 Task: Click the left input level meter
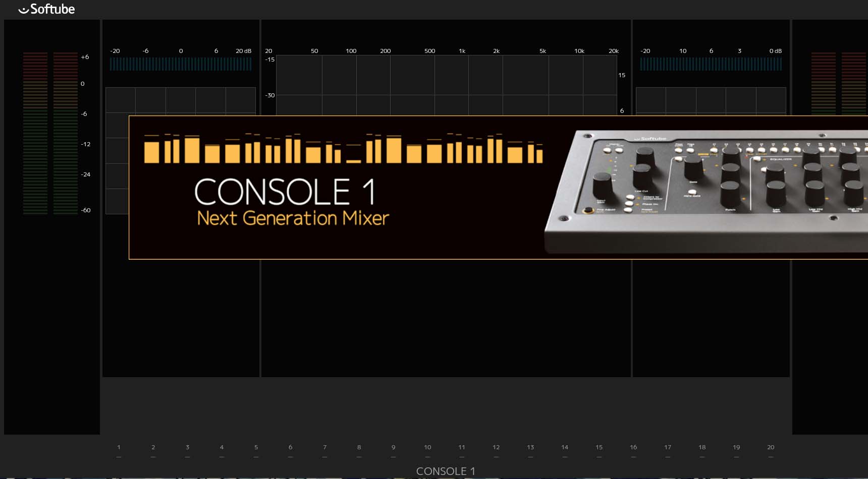[x=50, y=134]
